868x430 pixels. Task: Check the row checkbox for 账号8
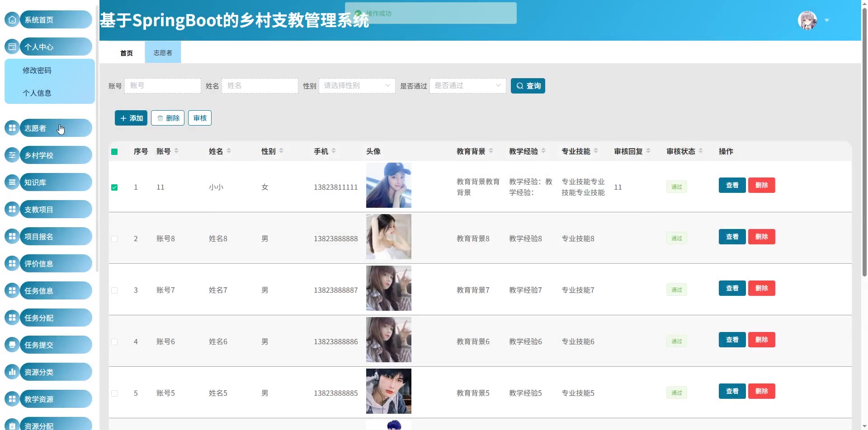pos(114,239)
